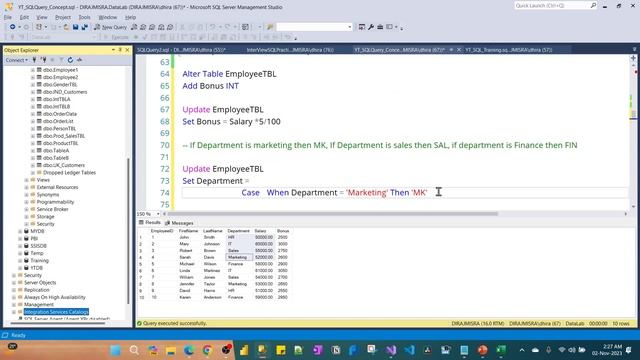Select the dbo.UK_Customers table
This screenshot has width=640, height=360.
[x=64, y=165]
